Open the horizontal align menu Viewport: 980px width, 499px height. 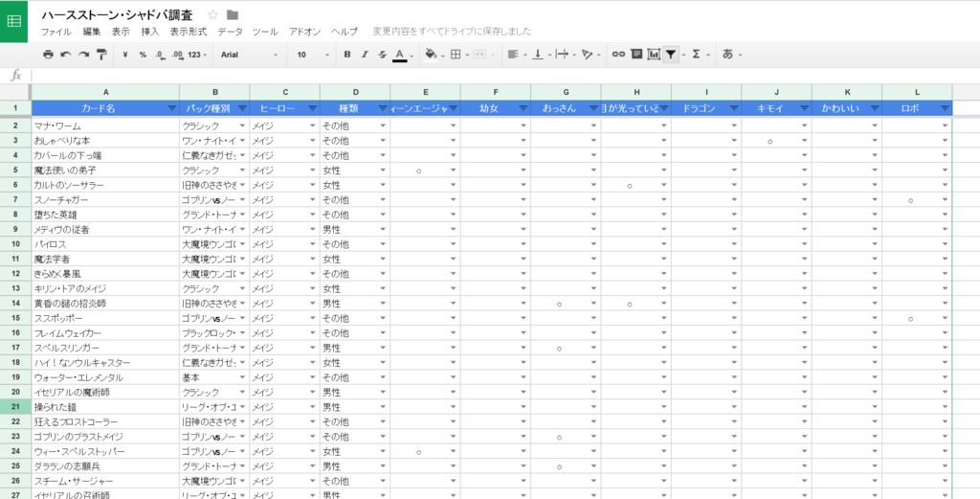[517, 55]
